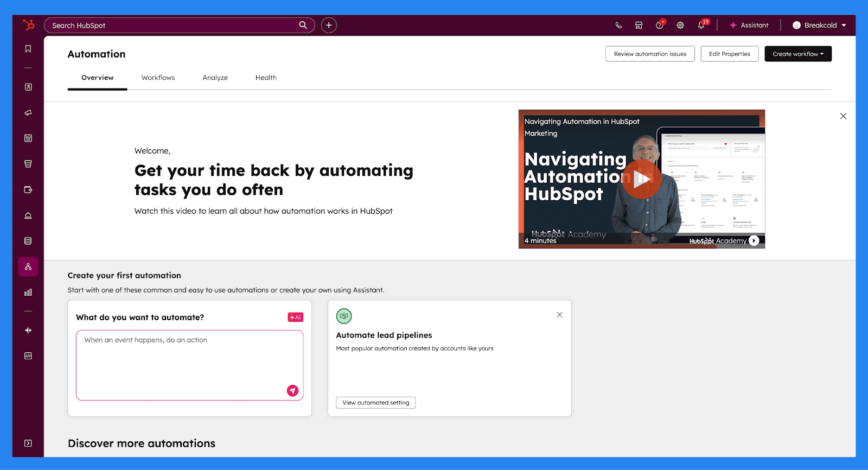Open the Data management database icon
Viewport: 868px width, 470px height.
(28, 241)
